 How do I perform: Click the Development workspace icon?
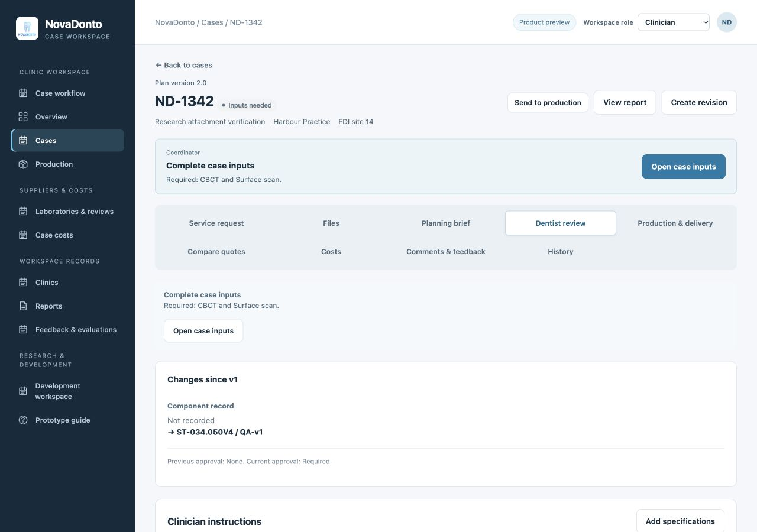(23, 391)
